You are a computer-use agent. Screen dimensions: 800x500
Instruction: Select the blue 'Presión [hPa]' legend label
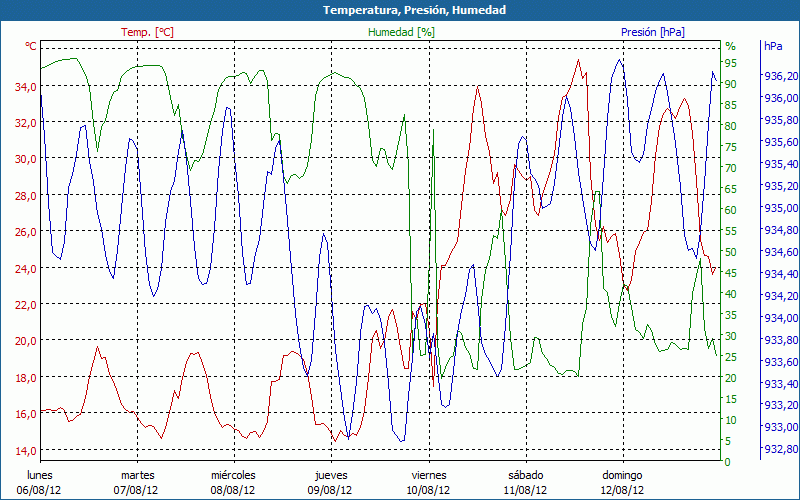[654, 32]
